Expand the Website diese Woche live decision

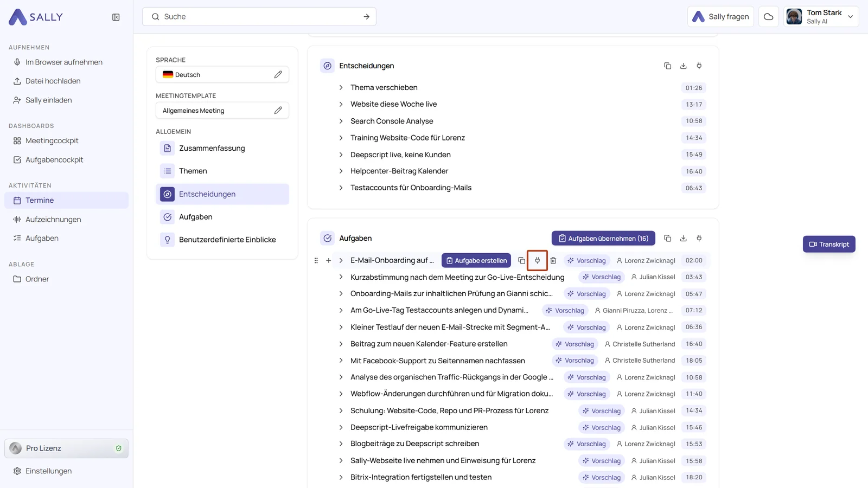[341, 105]
